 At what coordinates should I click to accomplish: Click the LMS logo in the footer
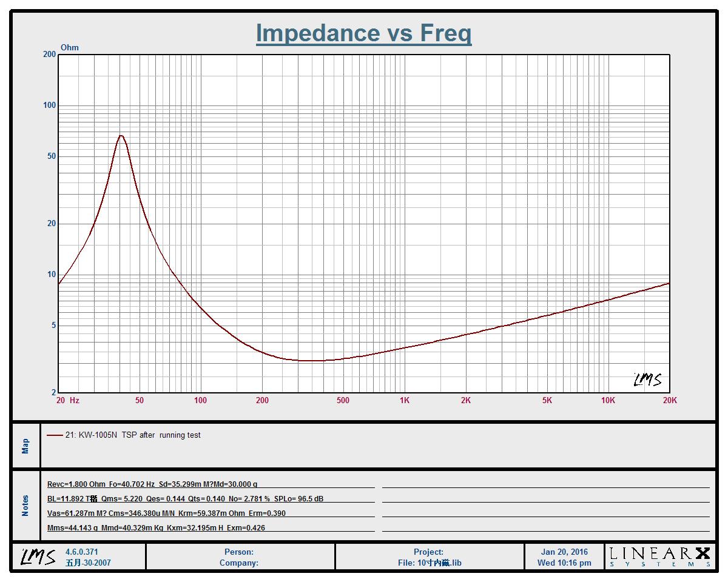[38, 557]
